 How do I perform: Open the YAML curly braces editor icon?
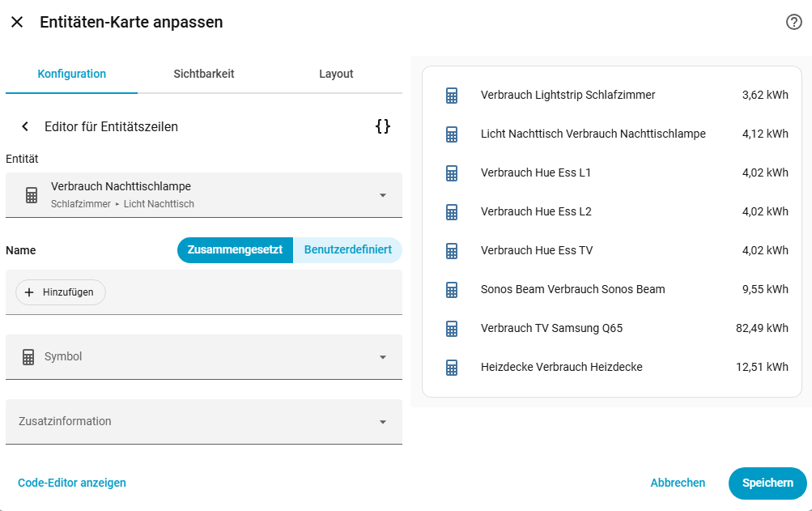click(383, 126)
